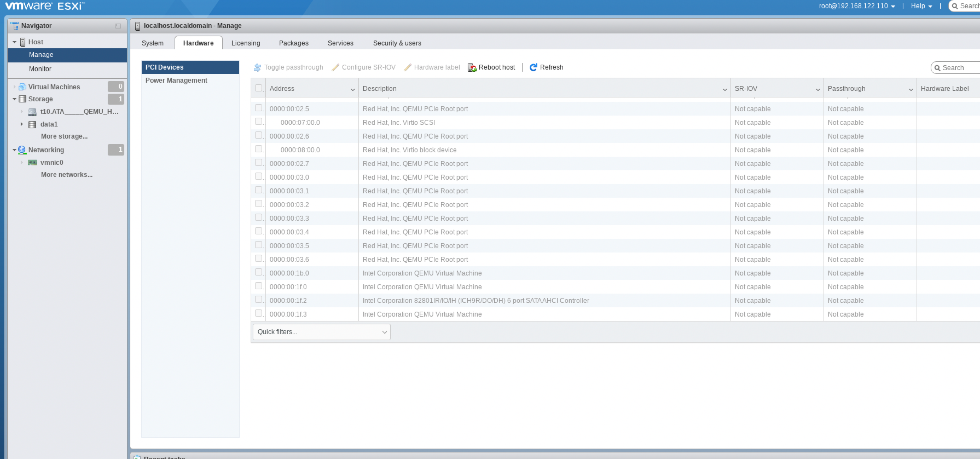Viewport: 980px width, 459px height.
Task: Open the Description column menu arrow
Action: click(725, 90)
